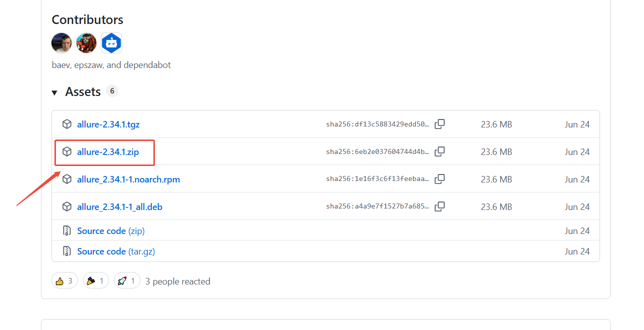Select hash text sha256:a4a9e7f1527b7a685…
This screenshot has width=644, height=330.
(x=378, y=207)
